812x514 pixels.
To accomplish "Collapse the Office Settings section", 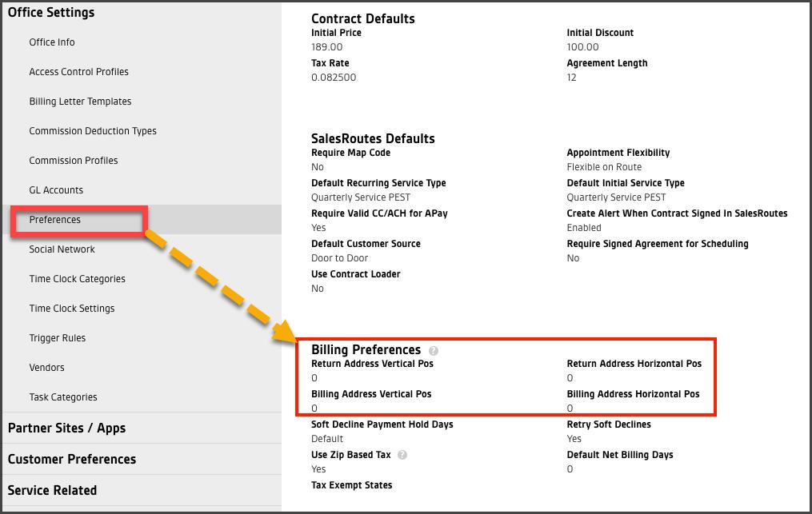I will (x=51, y=13).
